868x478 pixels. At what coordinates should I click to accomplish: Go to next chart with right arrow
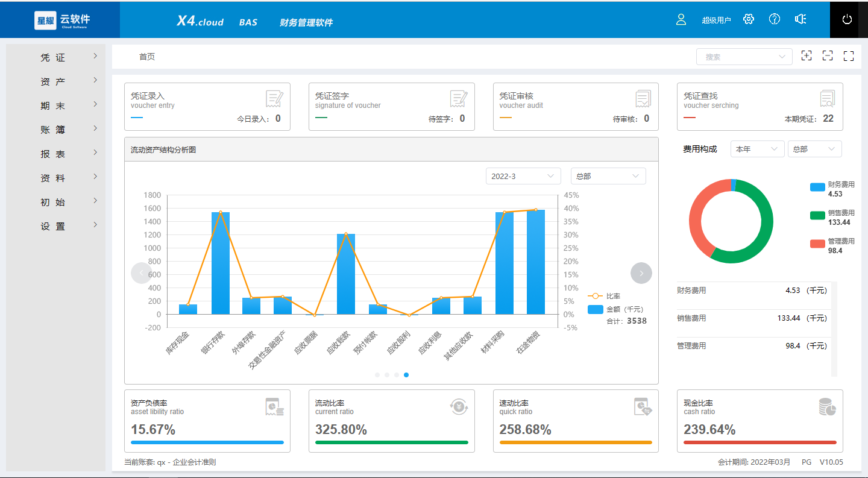click(641, 273)
